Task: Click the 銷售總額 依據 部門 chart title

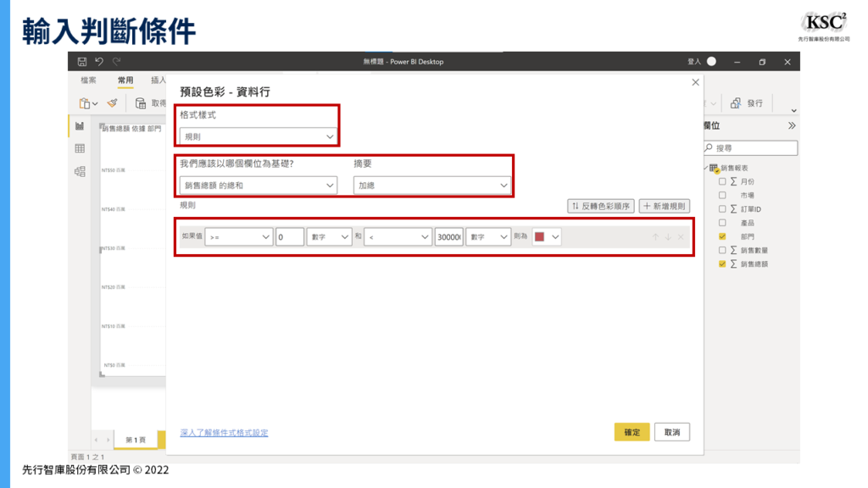Action: pyautogui.click(x=131, y=129)
